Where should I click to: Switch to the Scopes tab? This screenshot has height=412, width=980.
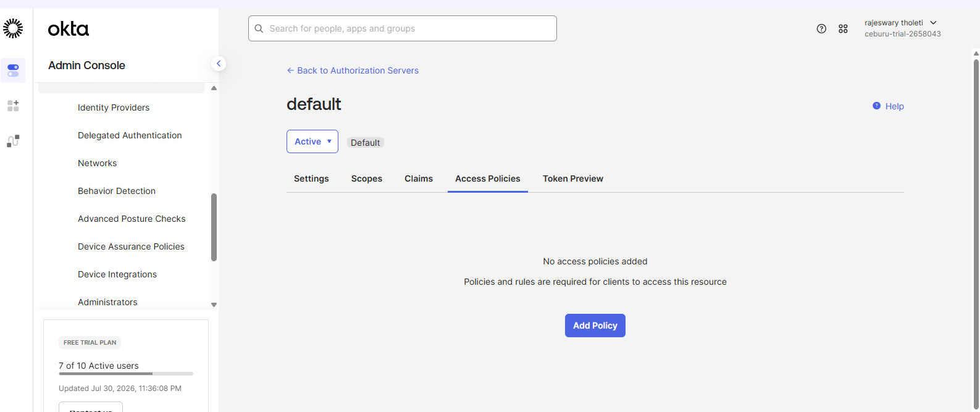[x=367, y=179]
